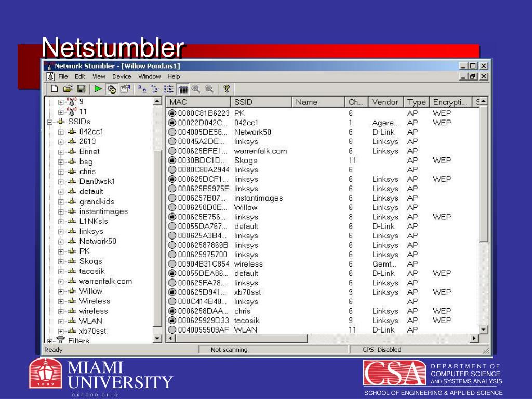Sort by the Vendor column header
The height and width of the screenshot is (399, 532).
tap(385, 102)
